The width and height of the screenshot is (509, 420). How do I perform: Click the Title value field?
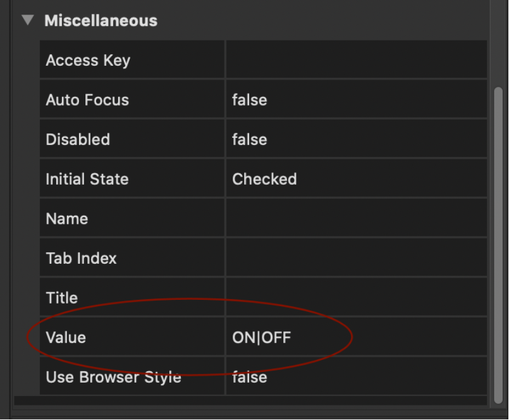[356, 297]
